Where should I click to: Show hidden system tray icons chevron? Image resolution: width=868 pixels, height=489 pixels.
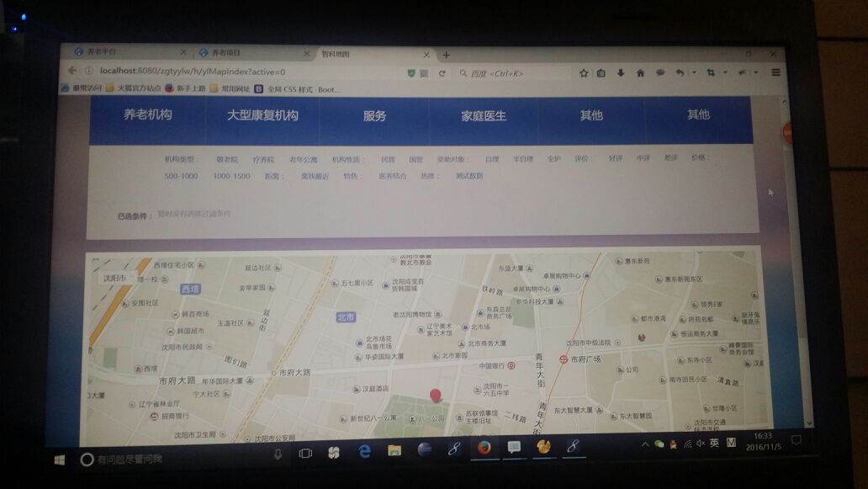[x=645, y=444]
